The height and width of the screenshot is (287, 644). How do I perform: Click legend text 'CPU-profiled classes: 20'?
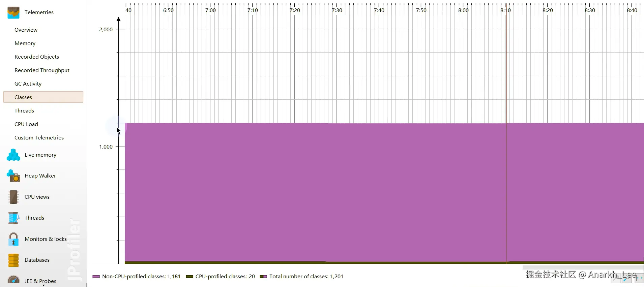click(x=225, y=277)
